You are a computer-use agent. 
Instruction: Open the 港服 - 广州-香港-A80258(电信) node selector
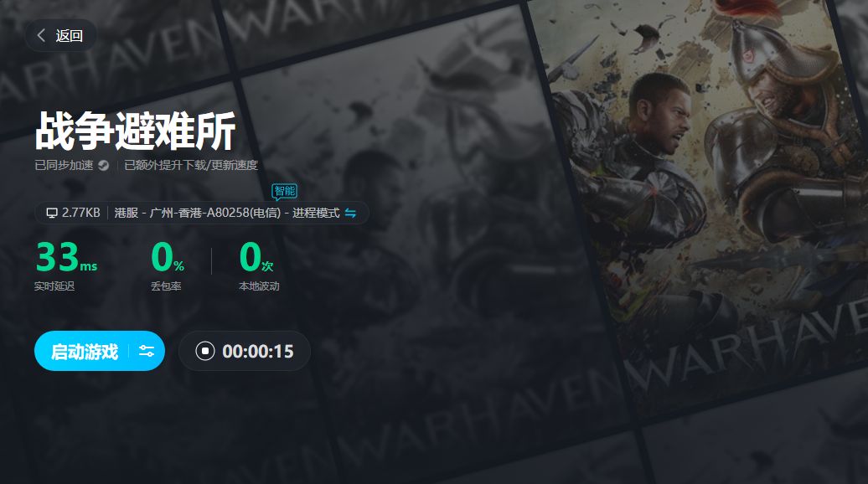[x=197, y=213]
